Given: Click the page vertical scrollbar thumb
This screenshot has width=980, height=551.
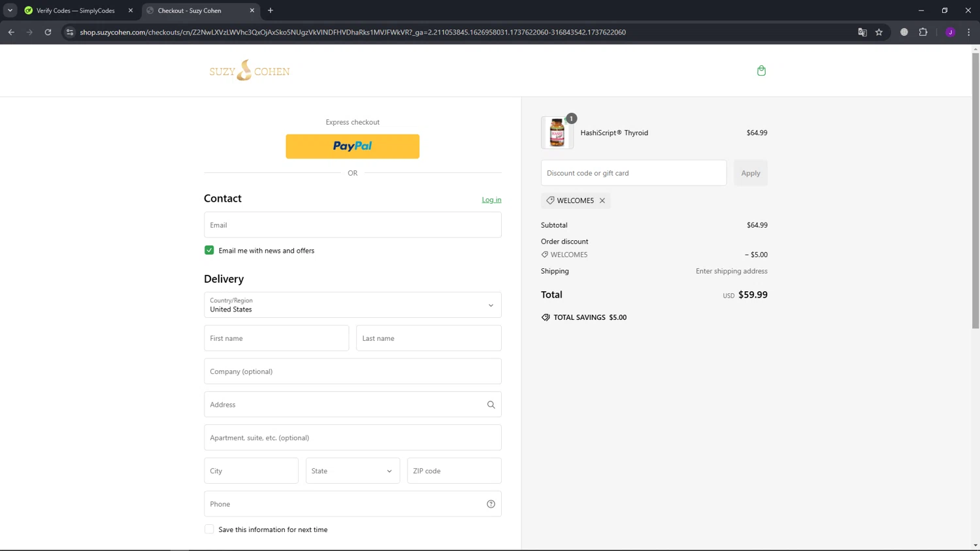Looking at the screenshot, I should pos(975,189).
